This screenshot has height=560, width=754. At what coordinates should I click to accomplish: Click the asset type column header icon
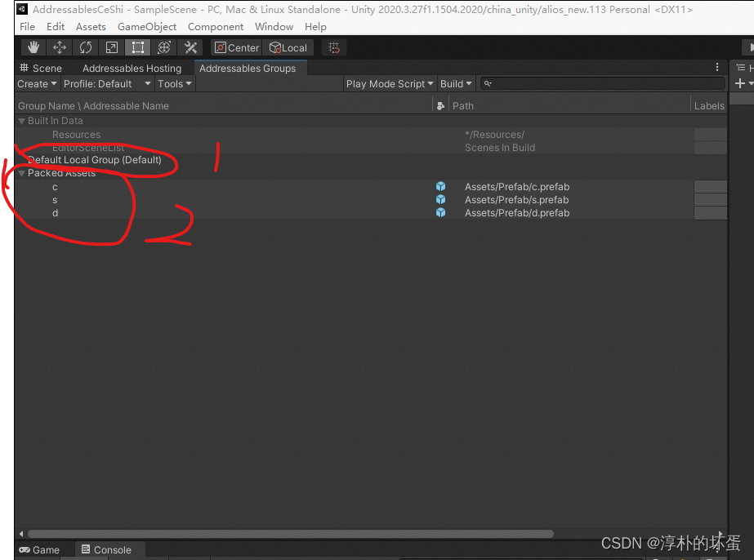point(440,106)
